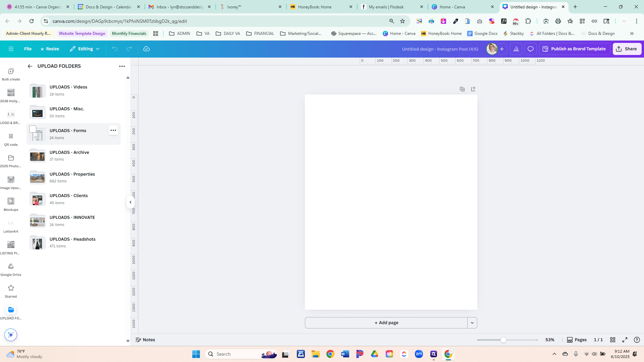644x362 pixels.
Task: Collapse the side panel with arrow
Action: click(130, 202)
